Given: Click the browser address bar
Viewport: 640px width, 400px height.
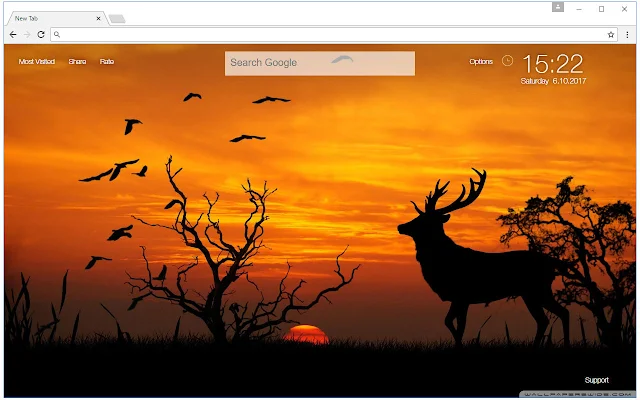Looking at the screenshot, I should click(333, 35).
